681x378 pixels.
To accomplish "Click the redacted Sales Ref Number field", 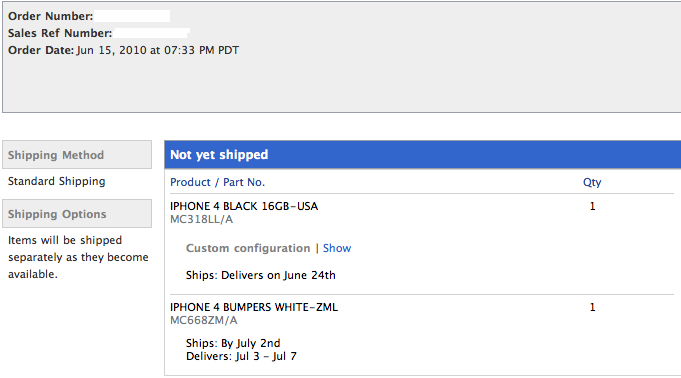I will 152,33.
